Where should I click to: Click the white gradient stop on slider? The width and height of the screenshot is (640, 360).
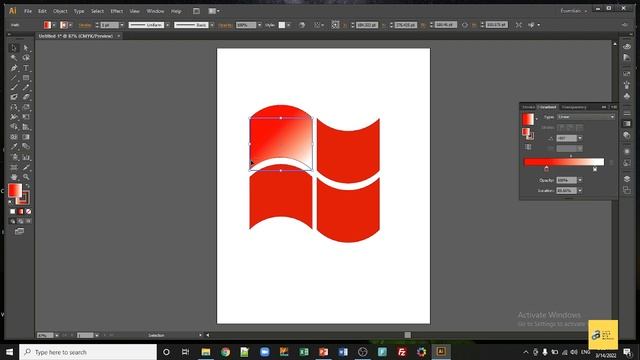[595, 169]
